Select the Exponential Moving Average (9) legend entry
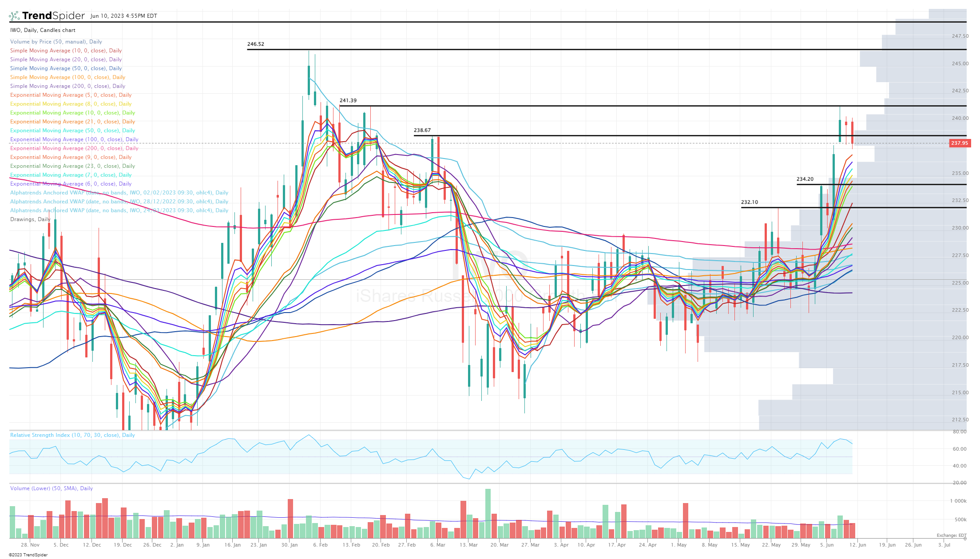Image resolution: width=980 pixels, height=559 pixels. (x=71, y=157)
